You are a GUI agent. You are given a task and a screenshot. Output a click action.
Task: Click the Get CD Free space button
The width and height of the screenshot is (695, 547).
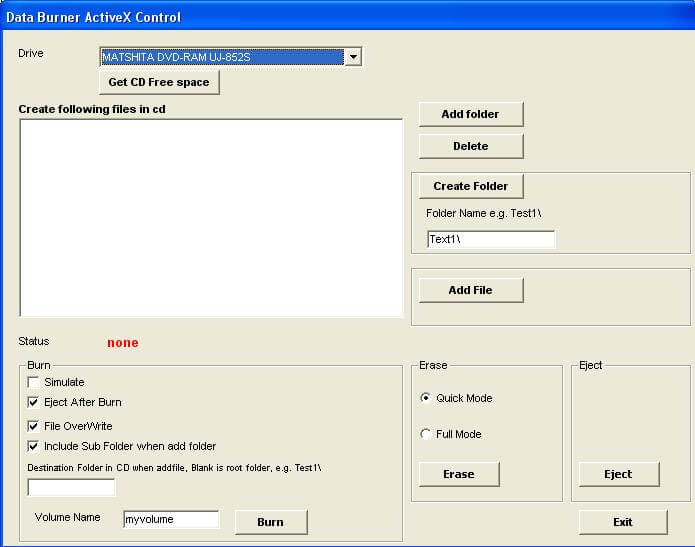[159, 82]
